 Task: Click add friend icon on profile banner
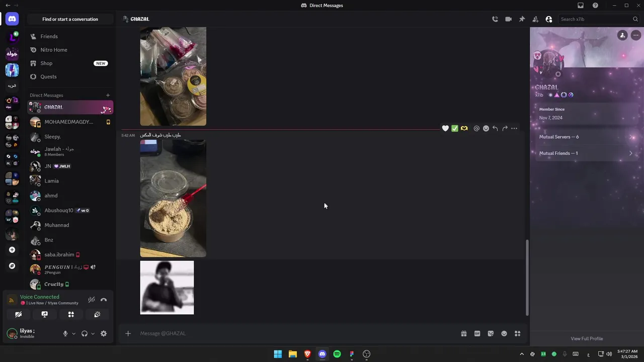coord(622,35)
